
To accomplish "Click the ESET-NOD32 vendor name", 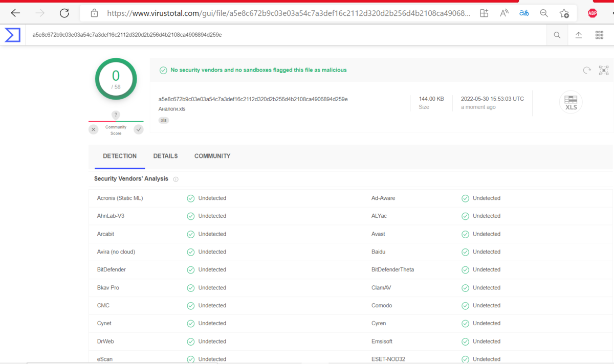I will (388, 359).
